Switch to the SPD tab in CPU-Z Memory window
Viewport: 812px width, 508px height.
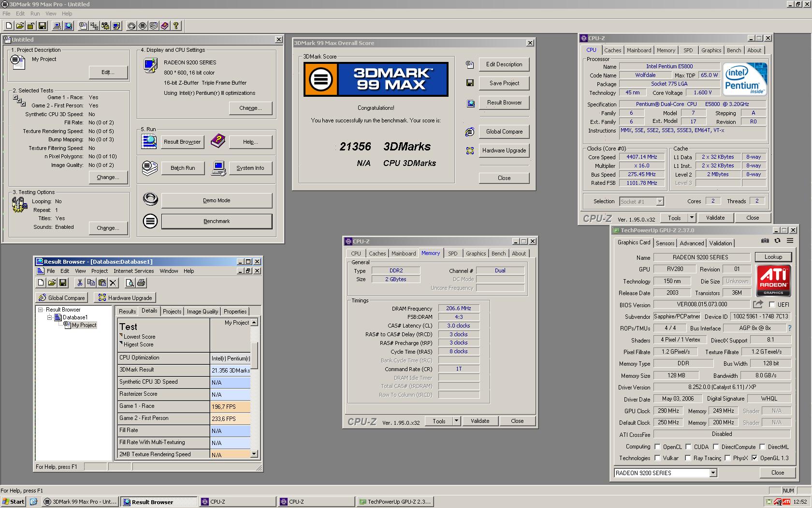pos(453,254)
